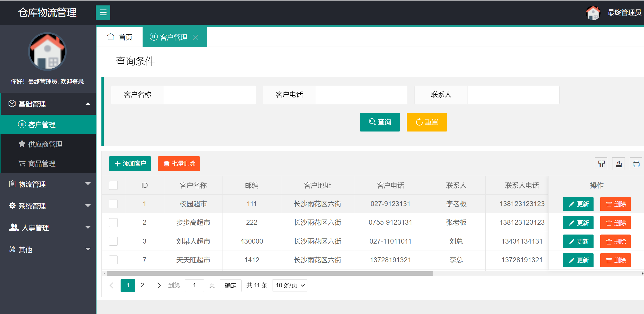Click the home icon on 首页 tab

[x=111, y=37]
